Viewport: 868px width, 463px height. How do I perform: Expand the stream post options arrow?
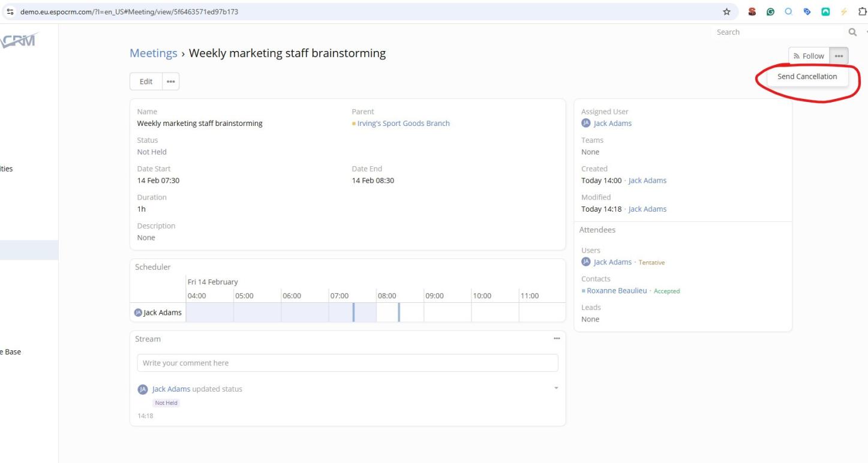coord(556,389)
